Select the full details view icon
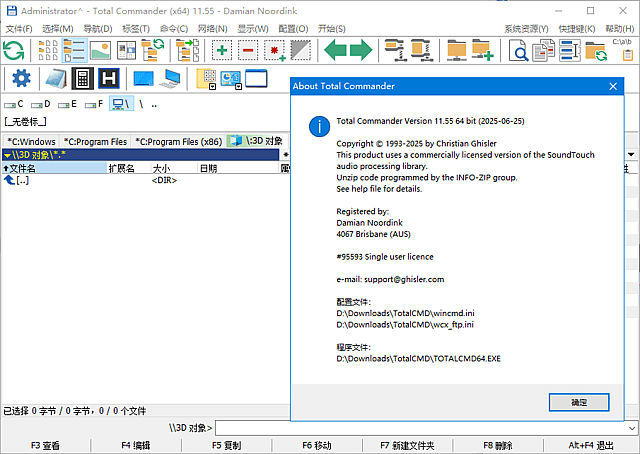The width and height of the screenshot is (640, 454). click(74, 51)
